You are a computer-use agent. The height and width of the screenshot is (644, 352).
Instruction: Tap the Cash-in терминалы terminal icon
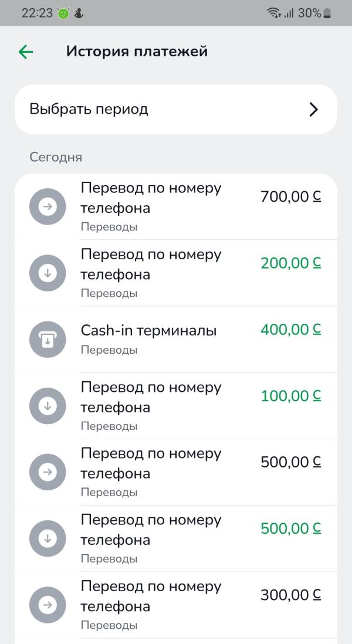[48, 339]
